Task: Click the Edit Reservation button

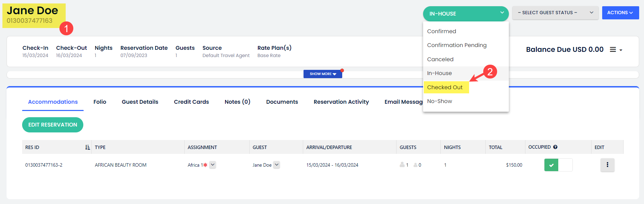Action: tap(53, 125)
